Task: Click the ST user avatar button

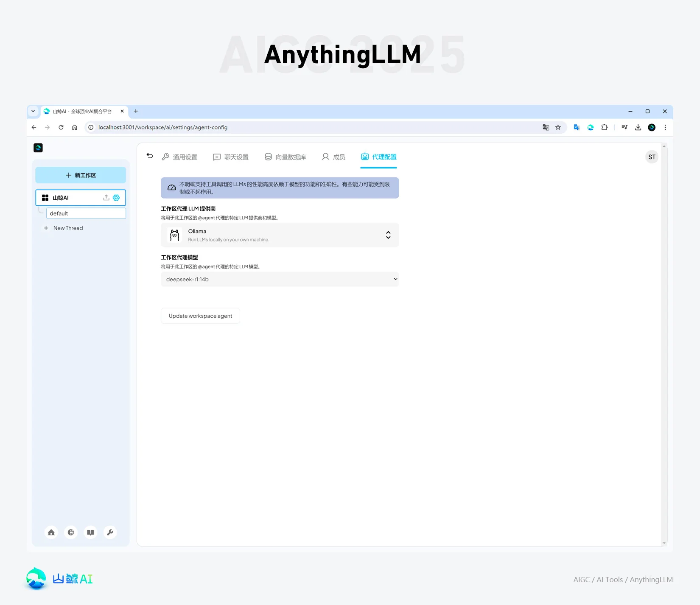Action: point(652,157)
